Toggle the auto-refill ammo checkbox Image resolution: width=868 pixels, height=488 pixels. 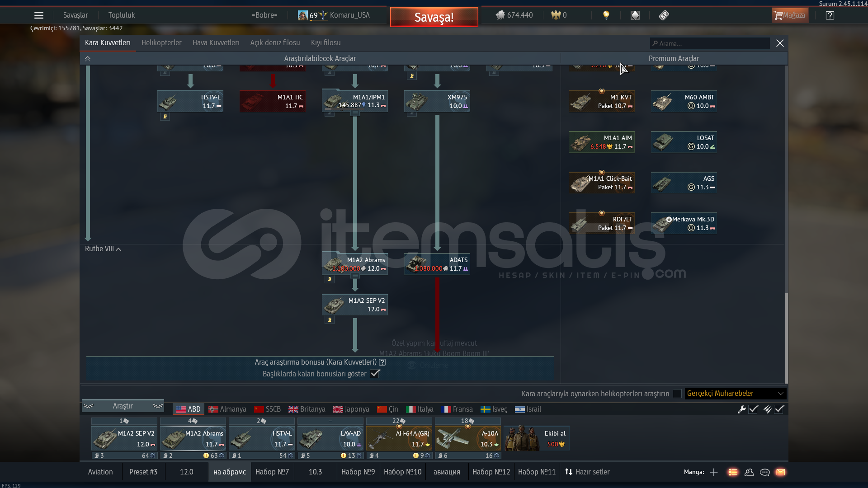click(779, 409)
